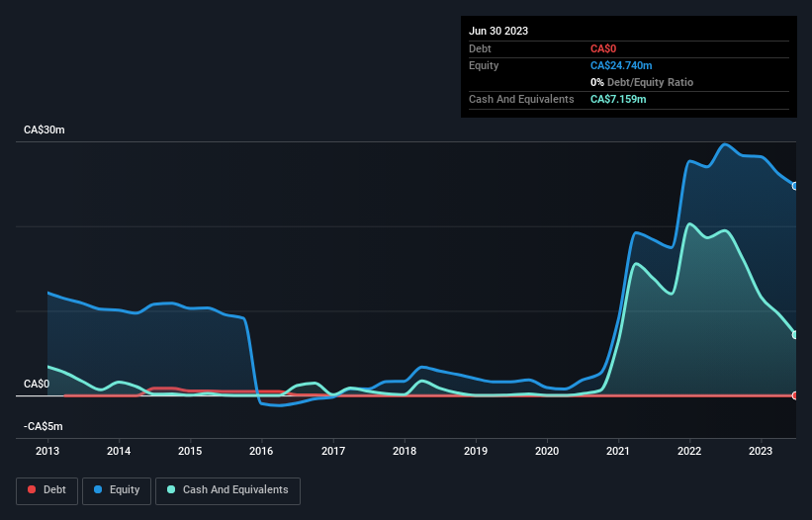Toggle the Debt series legend button
The image size is (812, 520).
(x=47, y=490)
